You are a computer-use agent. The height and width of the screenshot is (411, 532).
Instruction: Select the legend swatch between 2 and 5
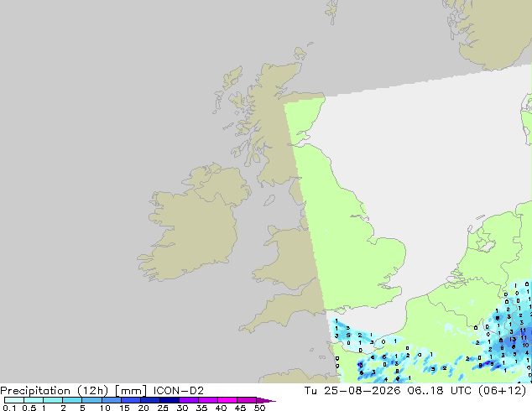point(72,400)
